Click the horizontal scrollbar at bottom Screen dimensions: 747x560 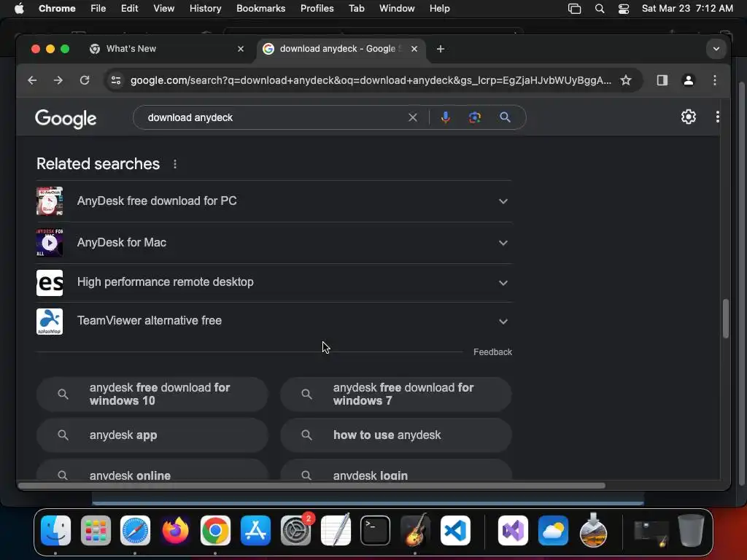311,486
